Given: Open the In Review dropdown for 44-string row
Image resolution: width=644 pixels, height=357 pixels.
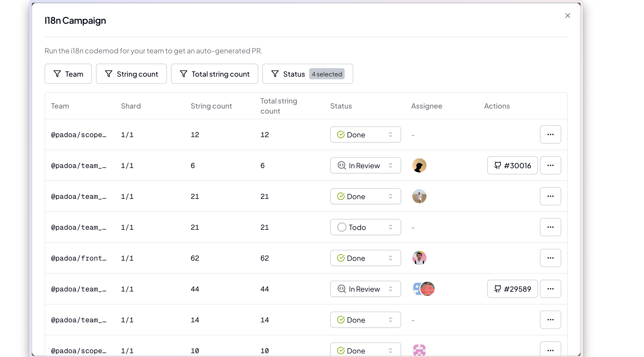Looking at the screenshot, I should pyautogui.click(x=365, y=289).
